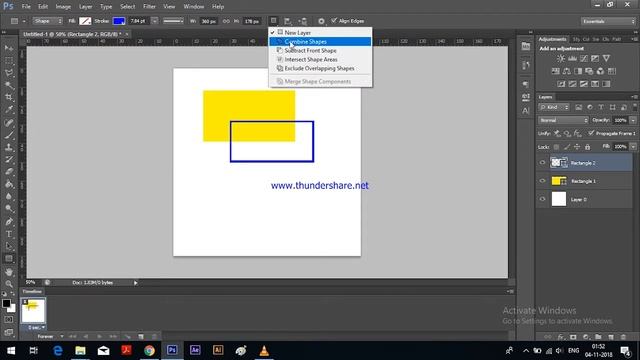Hide the Rectangle 1 layer
Viewport: 640px width, 360px height.
(x=542, y=181)
